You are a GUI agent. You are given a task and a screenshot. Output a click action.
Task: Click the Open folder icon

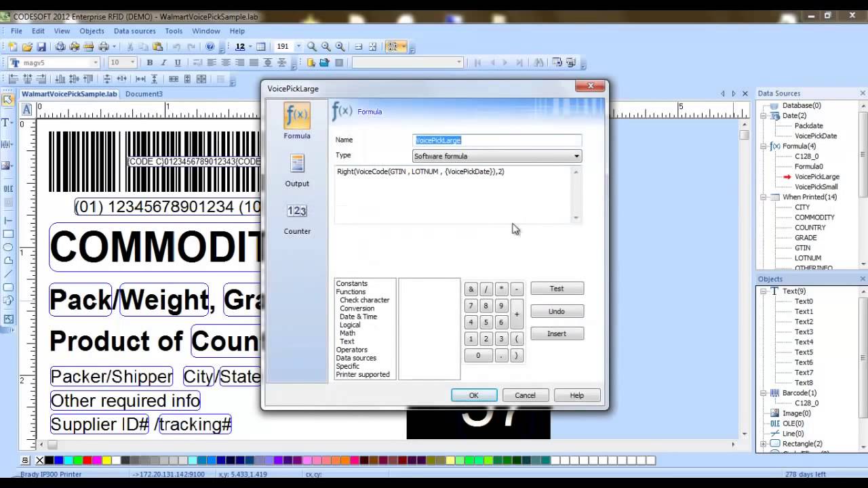(27, 47)
